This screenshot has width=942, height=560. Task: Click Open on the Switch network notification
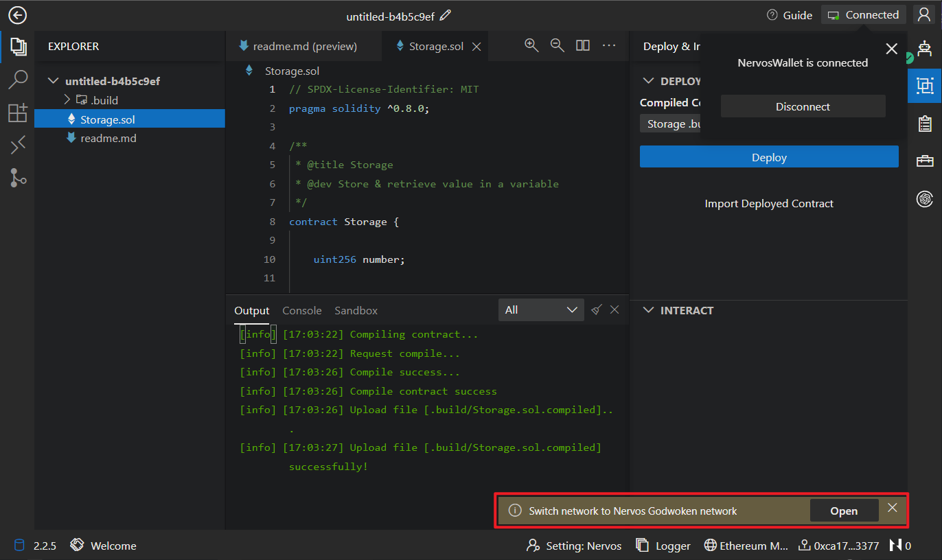[844, 511]
